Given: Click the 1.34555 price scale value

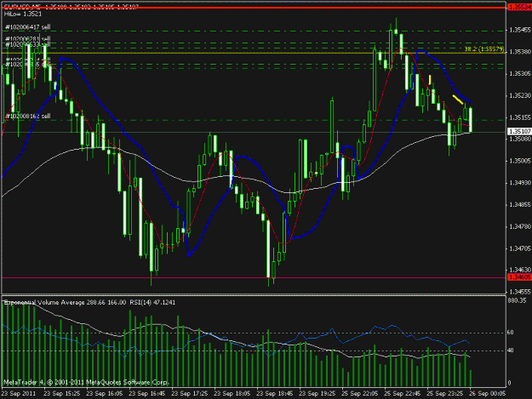Looking at the screenshot, I should [520, 292].
